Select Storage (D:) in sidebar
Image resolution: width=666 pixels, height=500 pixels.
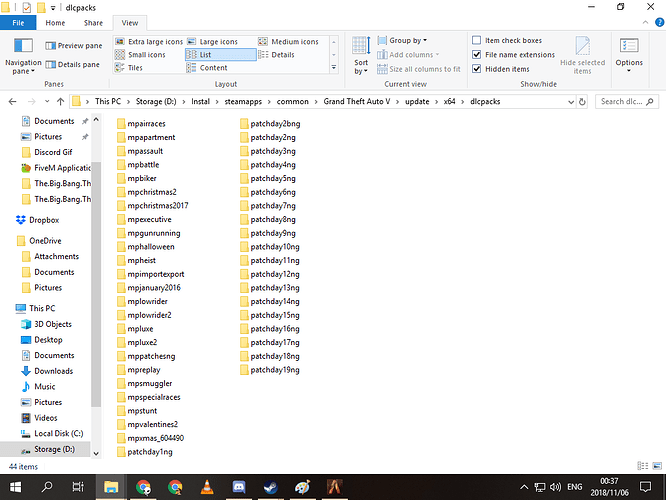(x=45, y=449)
